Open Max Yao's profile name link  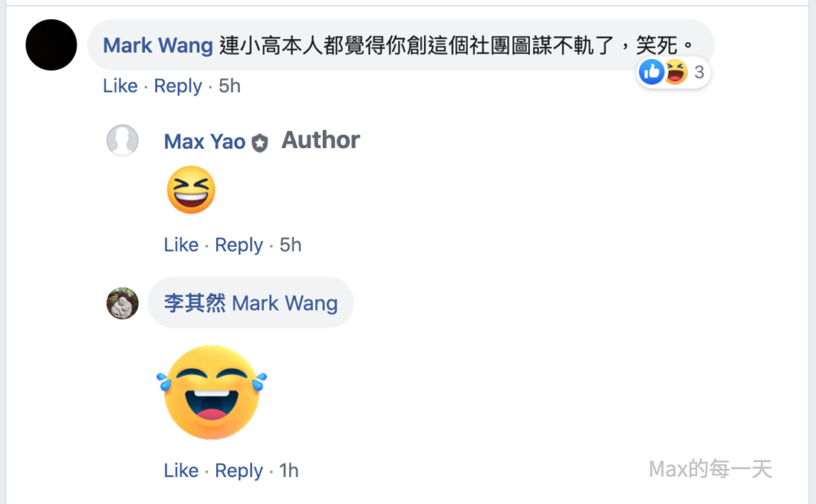[205, 142]
